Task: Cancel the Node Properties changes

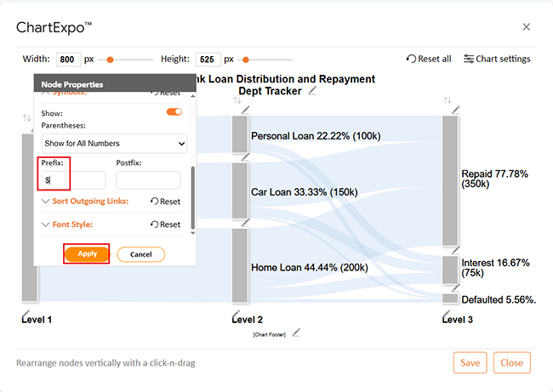Action: (140, 254)
